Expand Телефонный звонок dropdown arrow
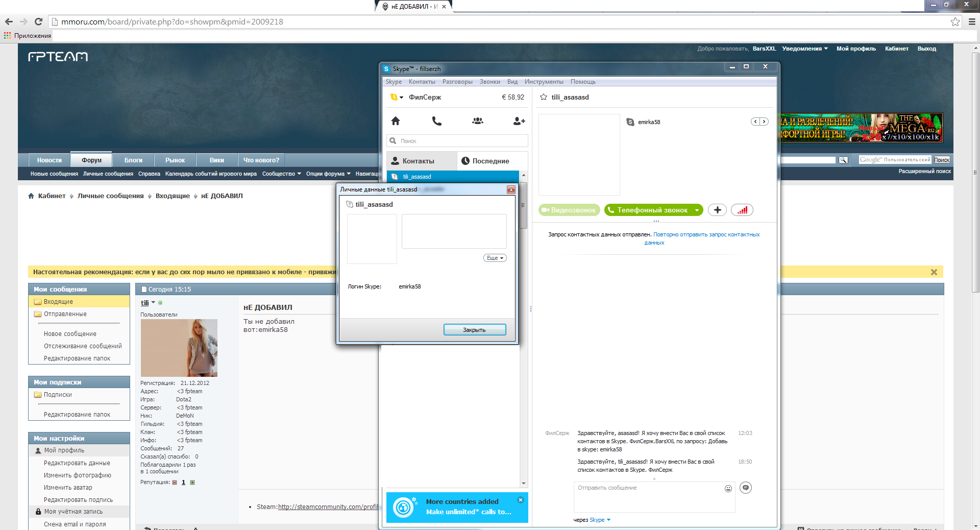This screenshot has width=980, height=530. [697, 210]
